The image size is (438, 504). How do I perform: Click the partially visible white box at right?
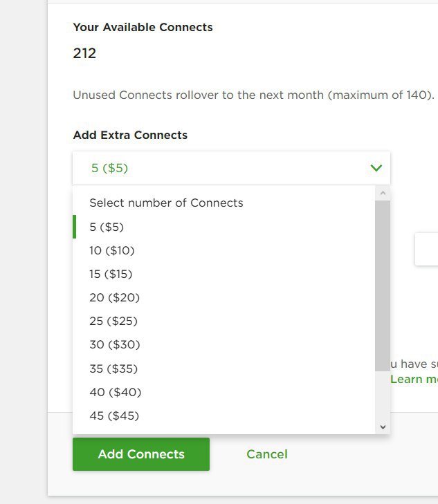coord(427,249)
